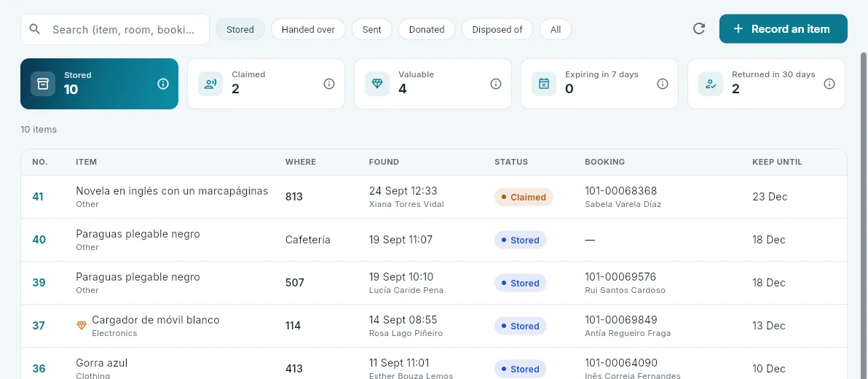Click room 813 in the WHERE column

click(294, 197)
